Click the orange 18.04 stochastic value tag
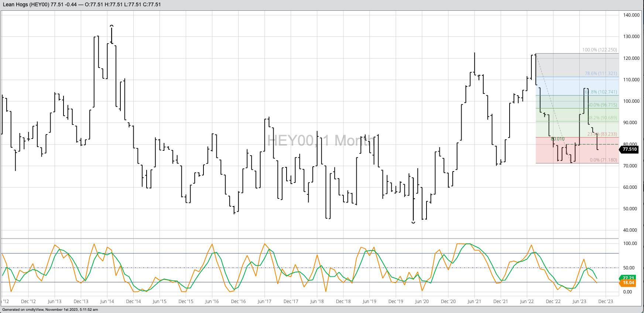Viewport: 644px width, 313px height. tap(628, 283)
